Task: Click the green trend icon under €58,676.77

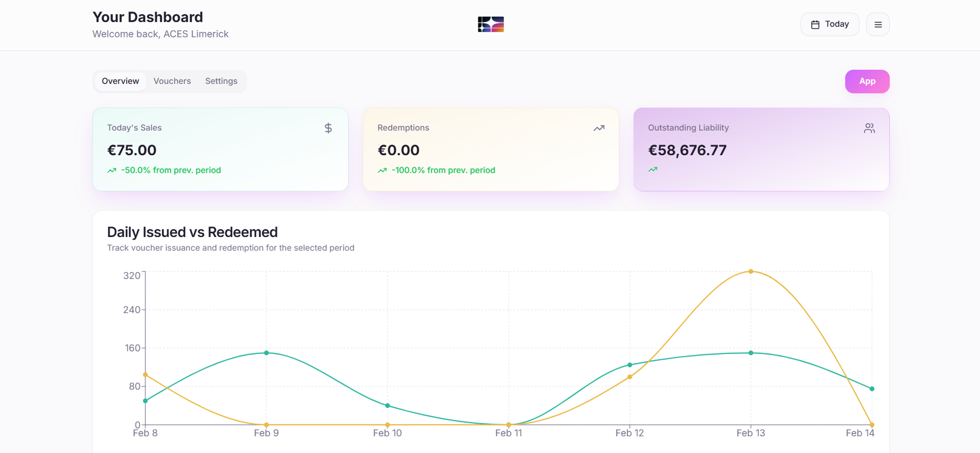Action: pyautogui.click(x=652, y=170)
